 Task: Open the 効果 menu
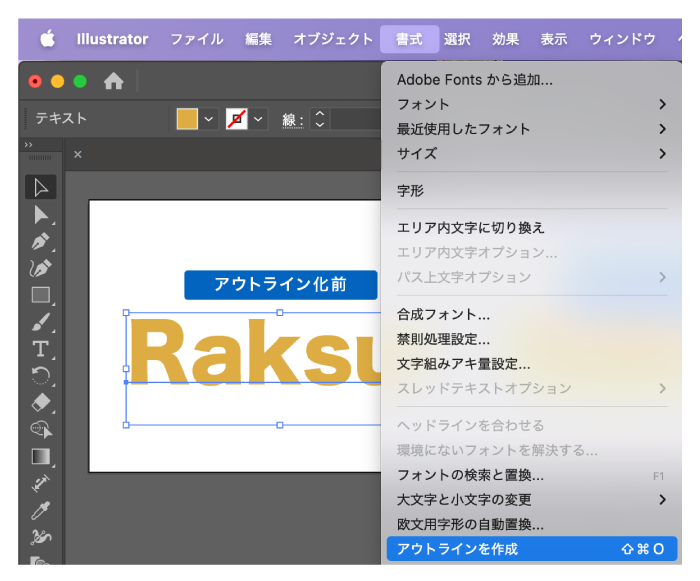tap(505, 39)
